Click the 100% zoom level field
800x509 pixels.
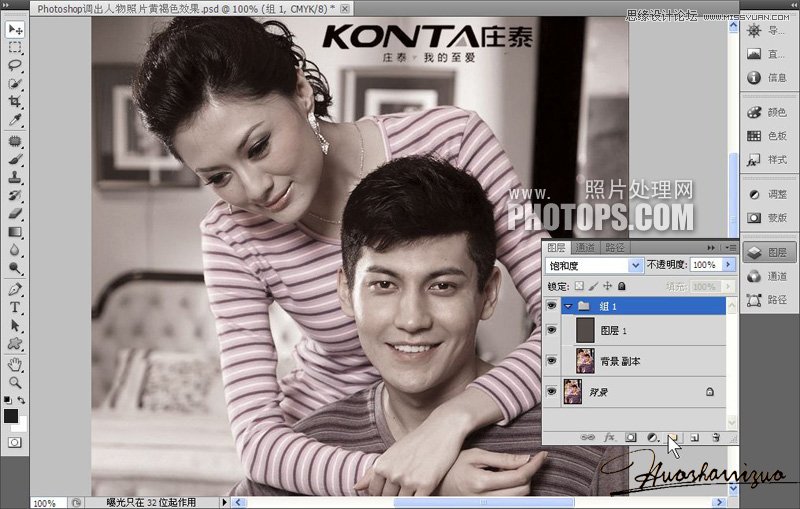[47, 503]
